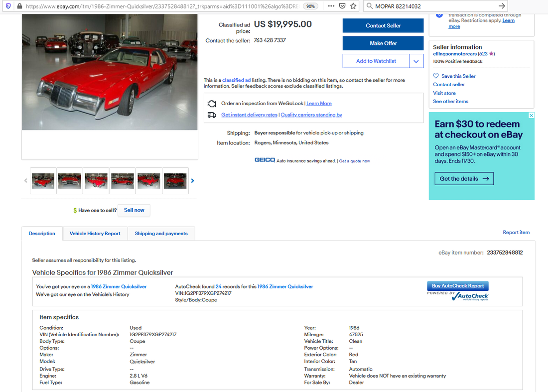Select the first car thumbnail
Screen dimensions: 548x392
(x=43, y=181)
